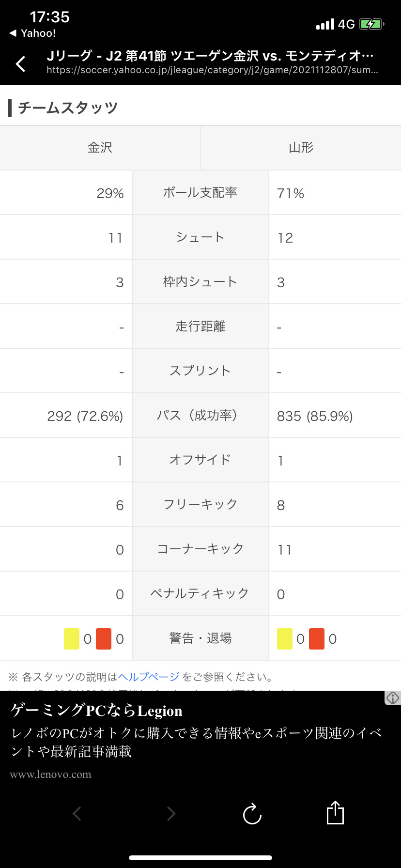Image resolution: width=401 pixels, height=868 pixels.
Task: Tap Kanazawa's yellow card swatch
Action: [x=72, y=639]
